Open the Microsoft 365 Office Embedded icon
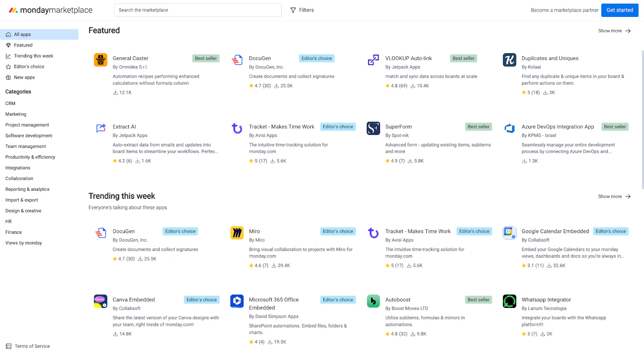 coord(237,301)
